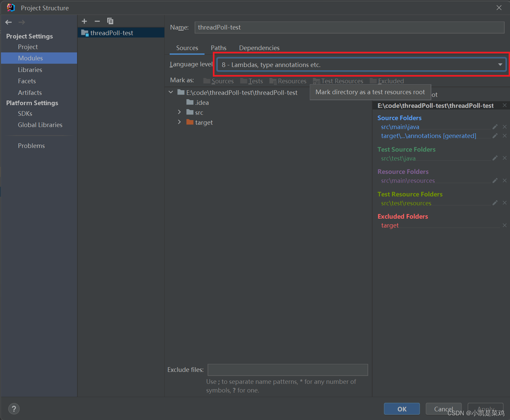Remove the content root entry
Image resolution: width=510 pixels, height=420 pixels.
click(505, 105)
